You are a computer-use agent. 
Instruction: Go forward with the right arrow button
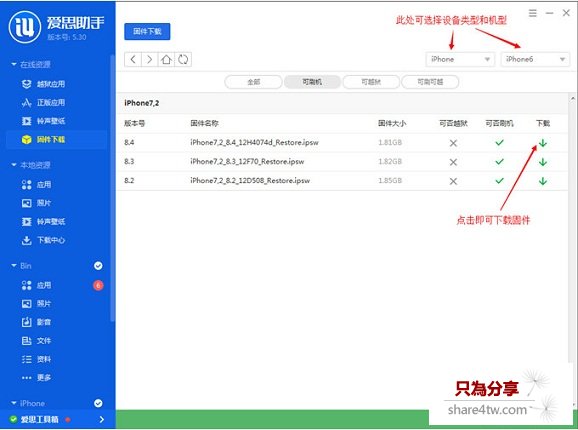(150, 59)
